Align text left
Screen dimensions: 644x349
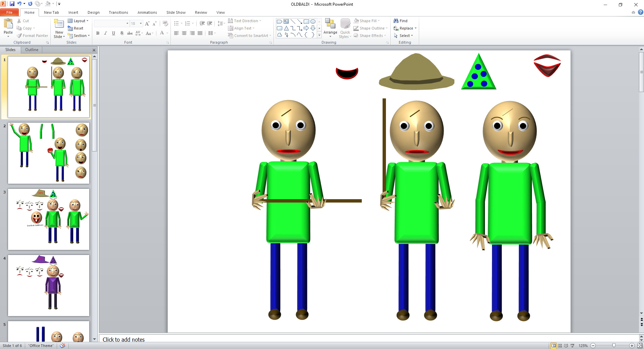click(176, 33)
